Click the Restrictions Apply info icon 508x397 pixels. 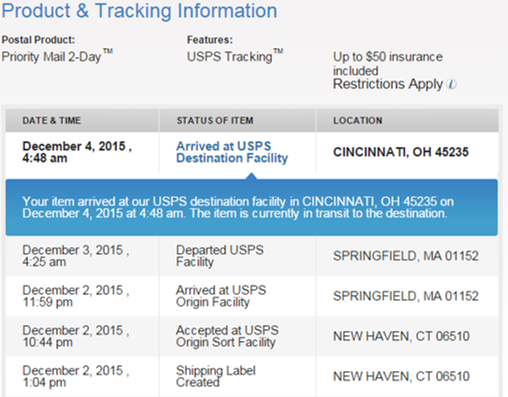(x=451, y=84)
